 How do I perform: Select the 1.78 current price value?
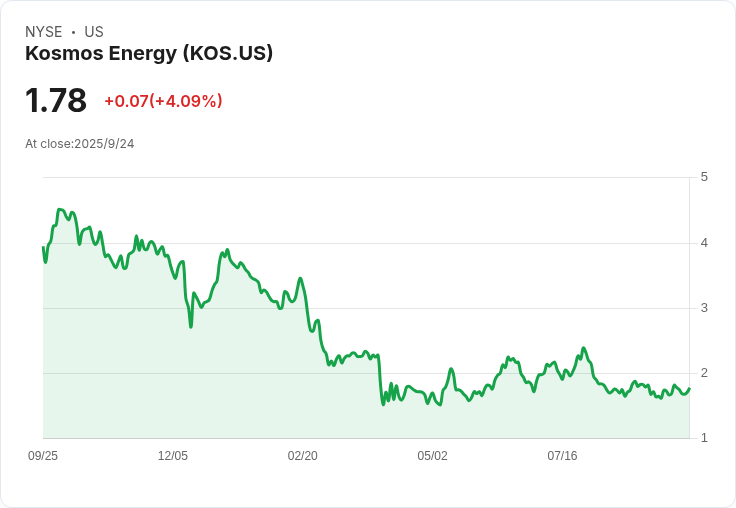[x=56, y=100]
